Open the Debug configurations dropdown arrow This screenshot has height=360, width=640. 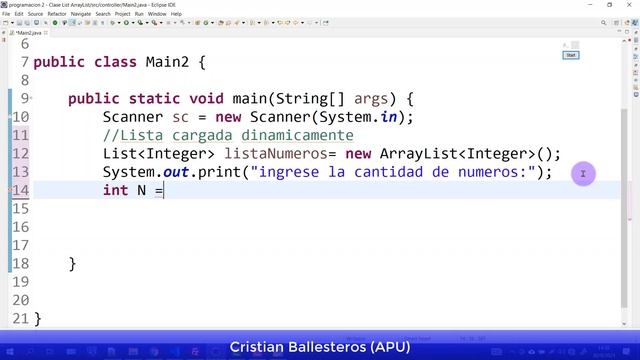(x=119, y=23)
